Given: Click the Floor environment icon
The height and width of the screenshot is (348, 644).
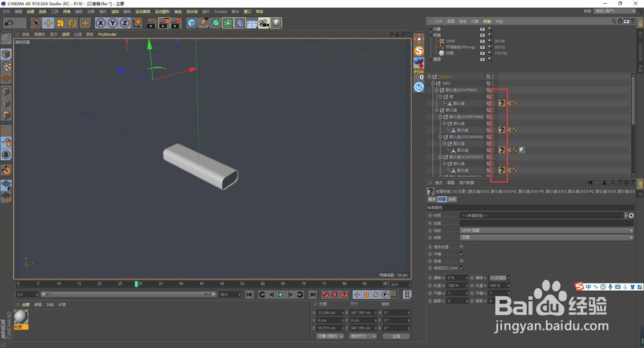Looking at the screenshot, I should tap(252, 23).
